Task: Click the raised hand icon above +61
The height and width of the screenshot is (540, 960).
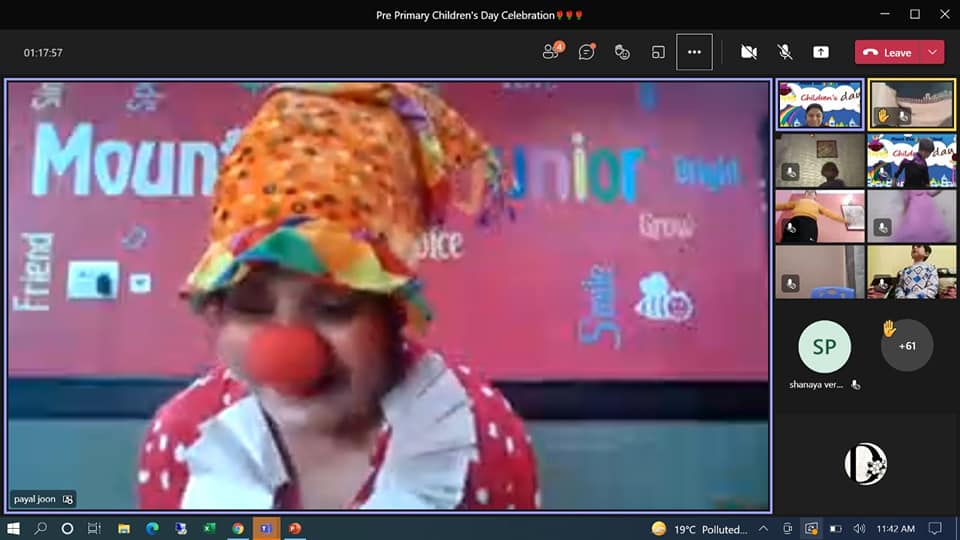Action: tap(889, 329)
